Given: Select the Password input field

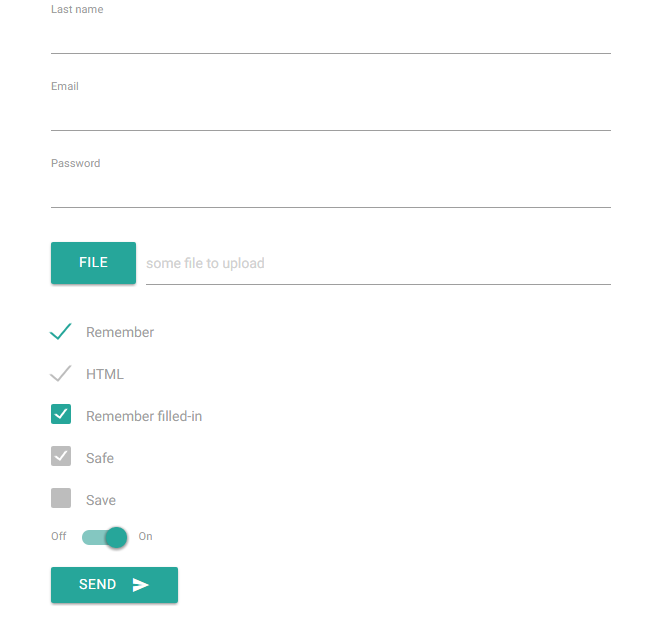Looking at the screenshot, I should coord(330,191).
